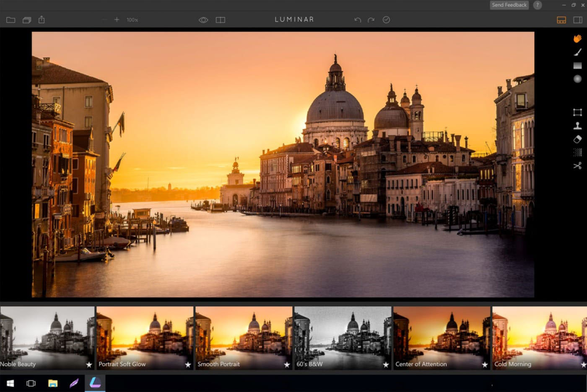
Task: Toggle the presets panel at bottom
Action: tap(561, 20)
